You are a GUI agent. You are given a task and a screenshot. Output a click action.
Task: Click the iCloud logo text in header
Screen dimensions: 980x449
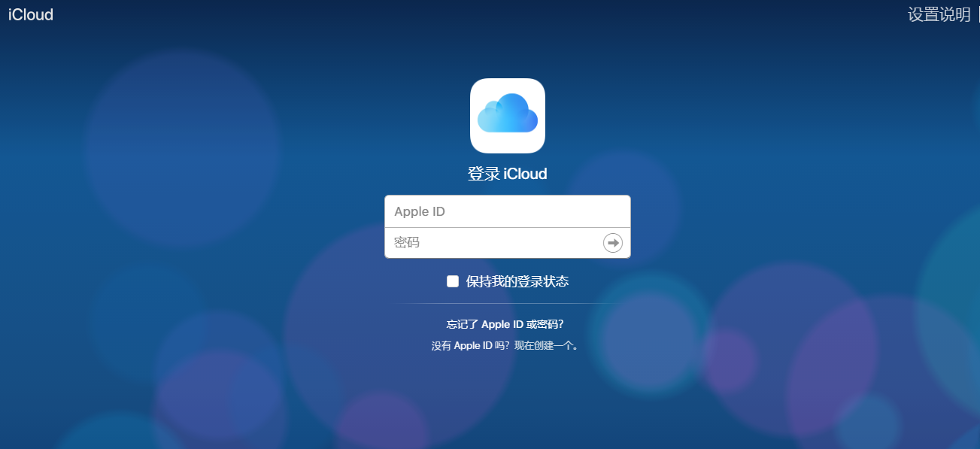[31, 14]
